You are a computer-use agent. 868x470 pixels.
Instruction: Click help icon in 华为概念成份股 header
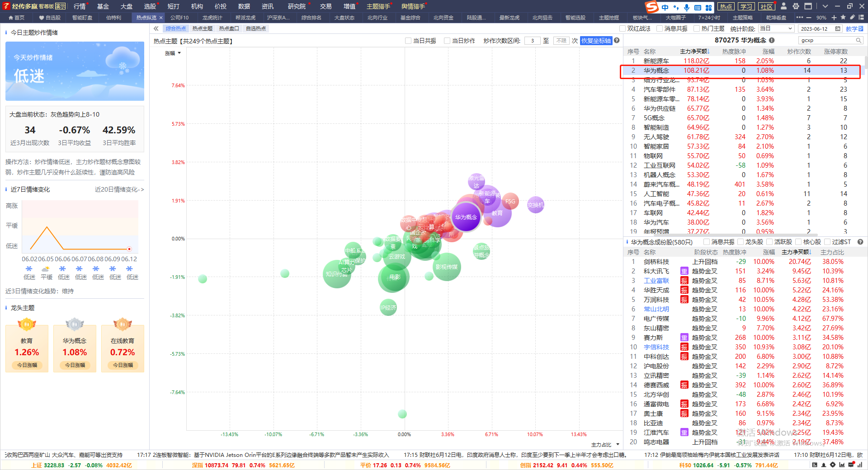coord(860,242)
